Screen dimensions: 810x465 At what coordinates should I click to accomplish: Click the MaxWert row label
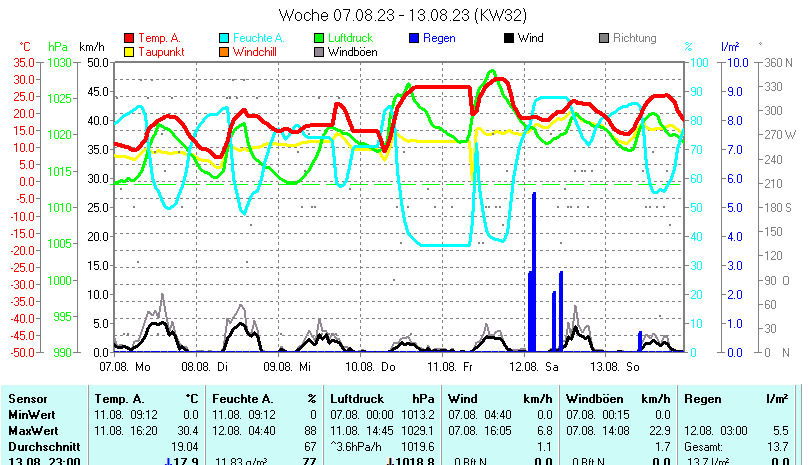point(33,429)
